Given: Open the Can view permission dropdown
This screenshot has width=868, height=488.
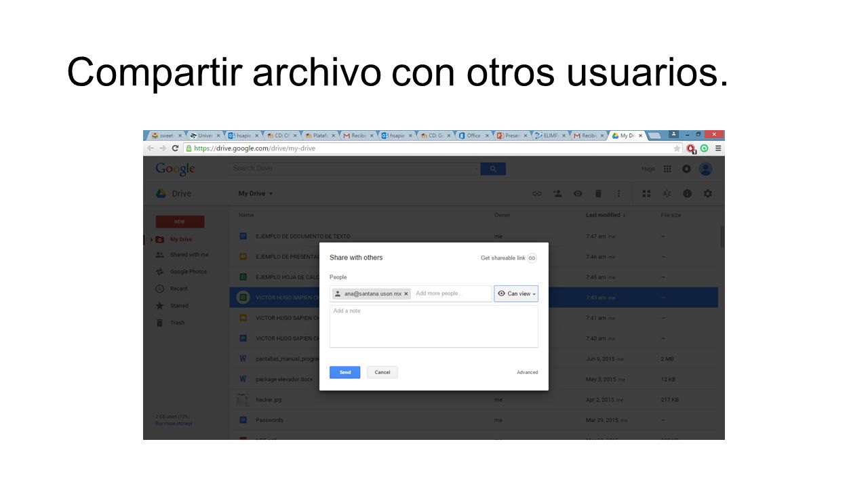Looking at the screenshot, I should [x=516, y=293].
